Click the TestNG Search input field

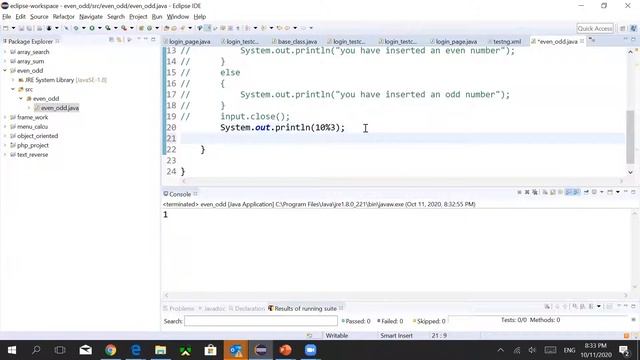(261, 321)
